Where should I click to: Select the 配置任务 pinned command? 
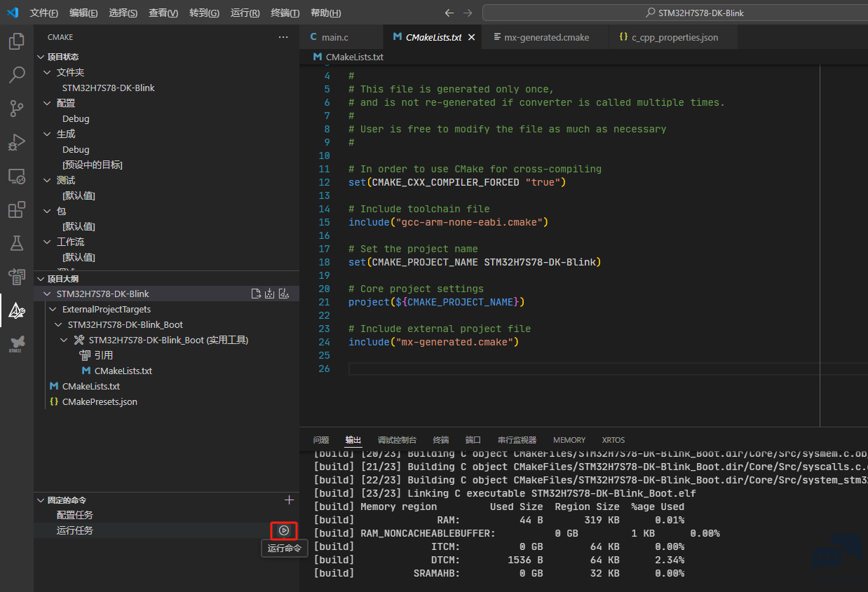click(x=166, y=515)
